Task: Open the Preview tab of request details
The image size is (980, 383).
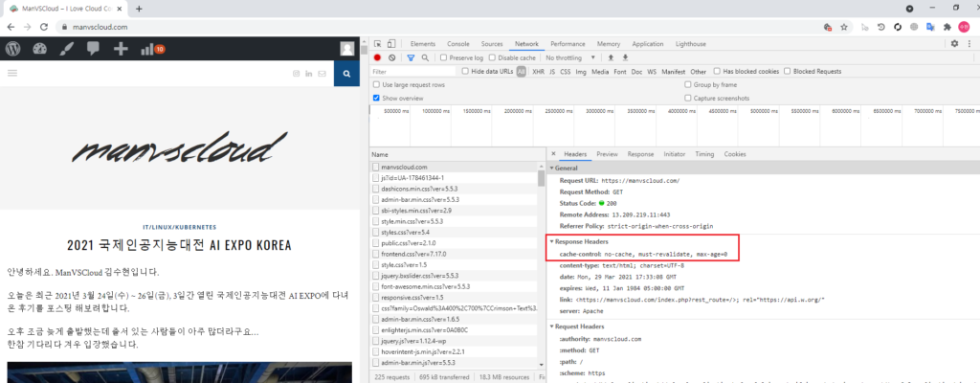Action: coord(607,154)
